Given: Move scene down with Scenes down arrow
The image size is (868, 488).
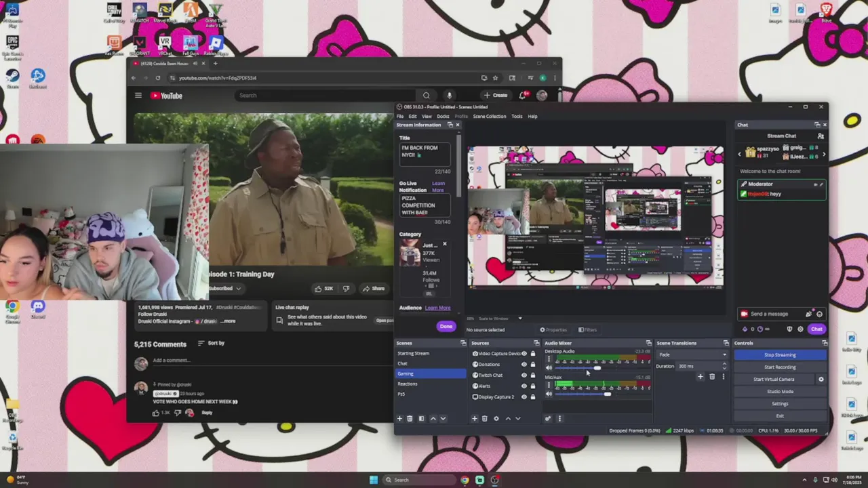Looking at the screenshot, I should click(443, 418).
